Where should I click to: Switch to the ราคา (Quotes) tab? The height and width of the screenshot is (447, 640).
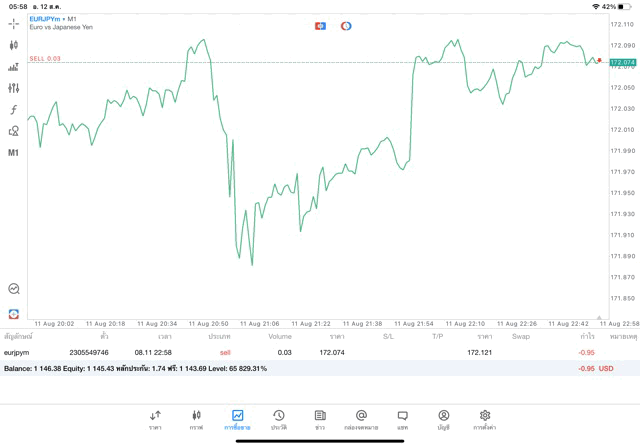point(155,419)
